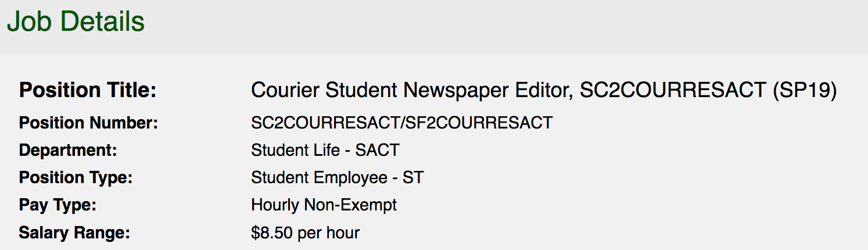Select the Position Title label
The width and height of the screenshot is (868, 250).
coord(88,90)
